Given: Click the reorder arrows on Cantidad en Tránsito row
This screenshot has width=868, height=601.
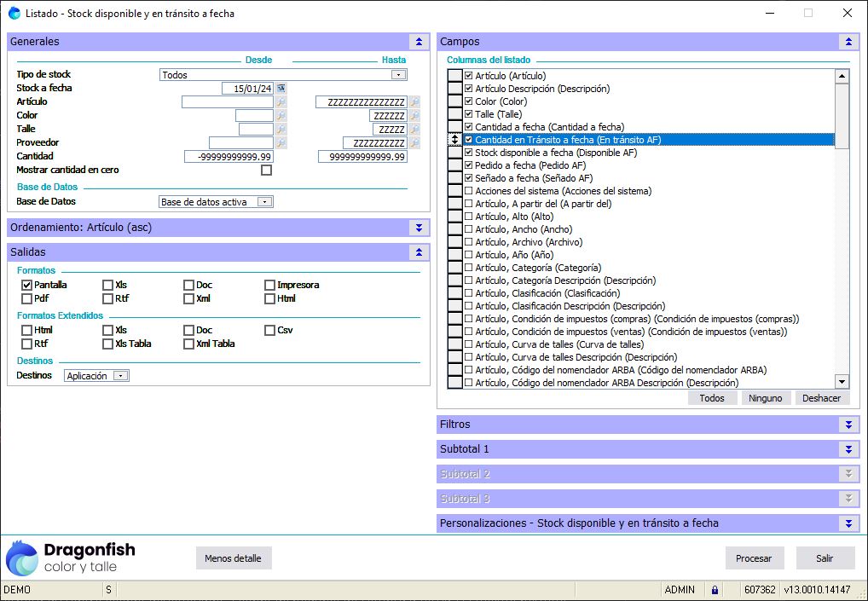Looking at the screenshot, I should [454, 140].
